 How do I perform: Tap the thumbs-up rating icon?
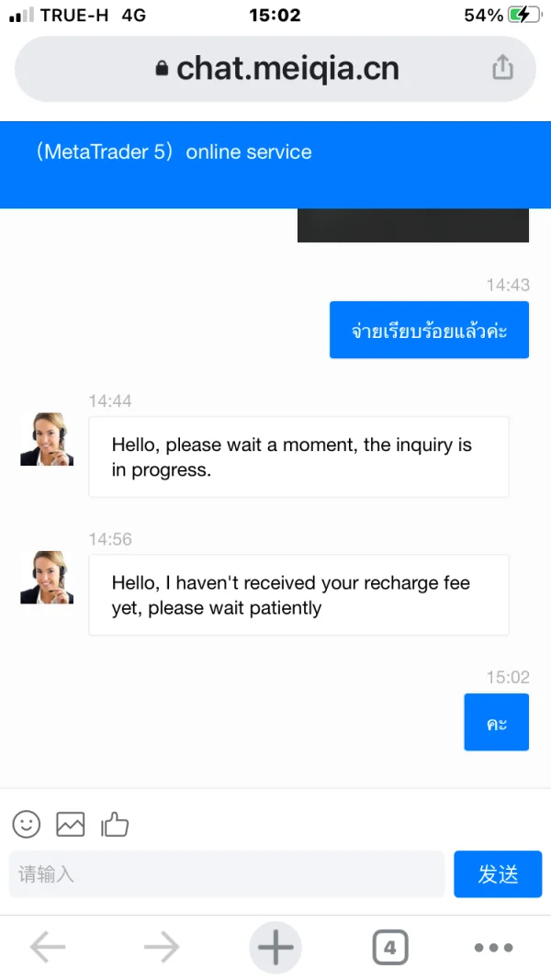[115, 824]
